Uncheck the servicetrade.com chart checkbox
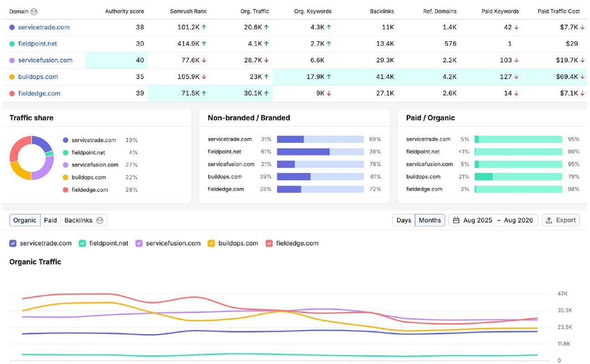This screenshot has width=590, height=364. tap(13, 243)
